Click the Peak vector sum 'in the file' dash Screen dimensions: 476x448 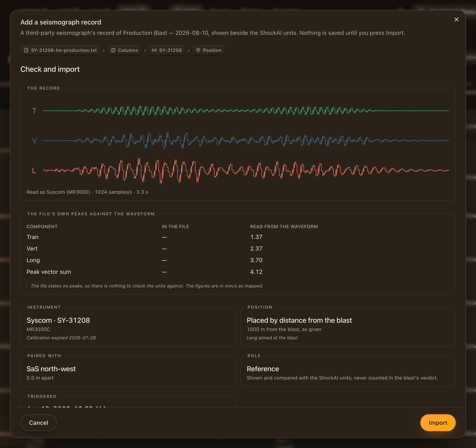164,272
